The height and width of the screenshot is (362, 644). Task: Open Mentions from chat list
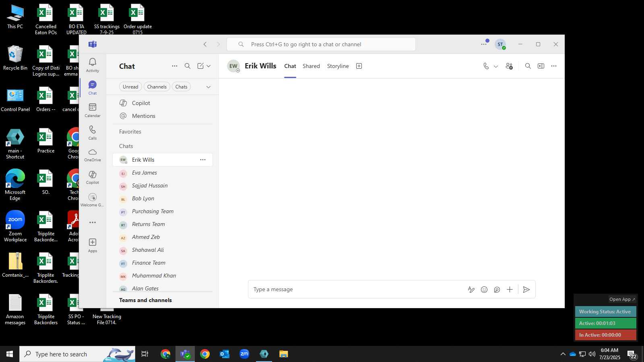[x=163, y=116]
